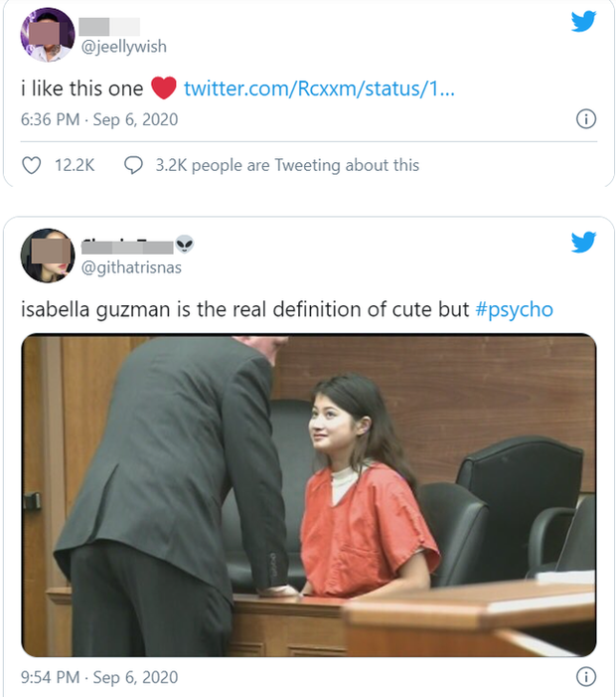The width and height of the screenshot is (616, 697).
Task: Open the courtroom photo in the tweet
Action: coord(308,495)
